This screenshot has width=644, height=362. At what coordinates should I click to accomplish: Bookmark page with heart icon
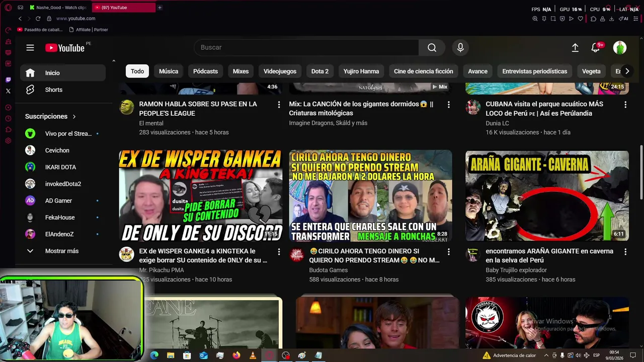click(580, 19)
